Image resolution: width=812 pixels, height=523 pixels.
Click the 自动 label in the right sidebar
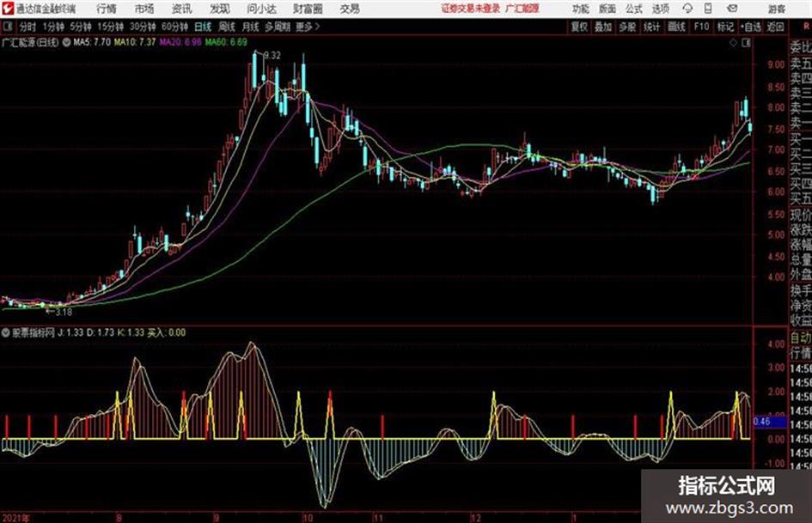[x=801, y=338]
